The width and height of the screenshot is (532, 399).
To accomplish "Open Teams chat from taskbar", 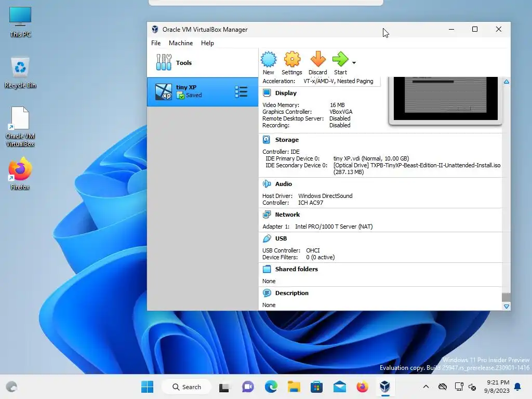I will click(x=248, y=387).
